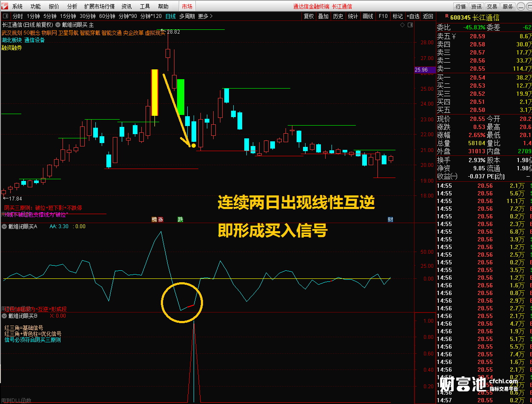
Task: Open the 分析 menu
Action: [72, 6]
